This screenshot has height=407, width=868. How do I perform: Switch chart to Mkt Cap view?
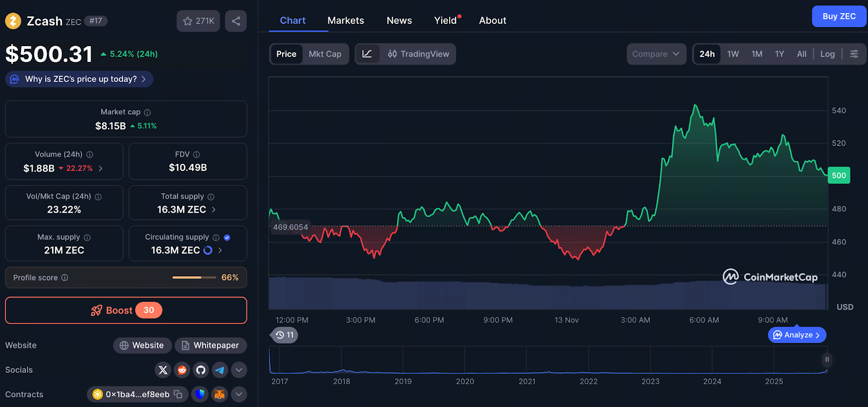tap(325, 54)
